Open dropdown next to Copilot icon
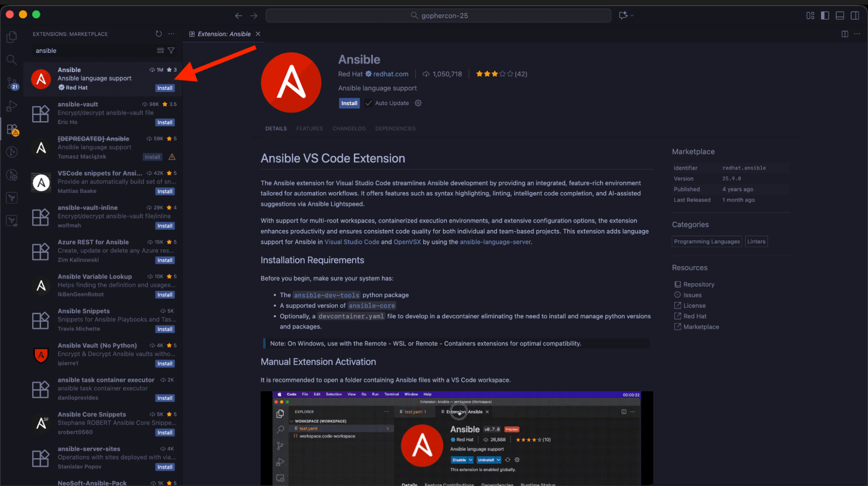 click(x=632, y=15)
